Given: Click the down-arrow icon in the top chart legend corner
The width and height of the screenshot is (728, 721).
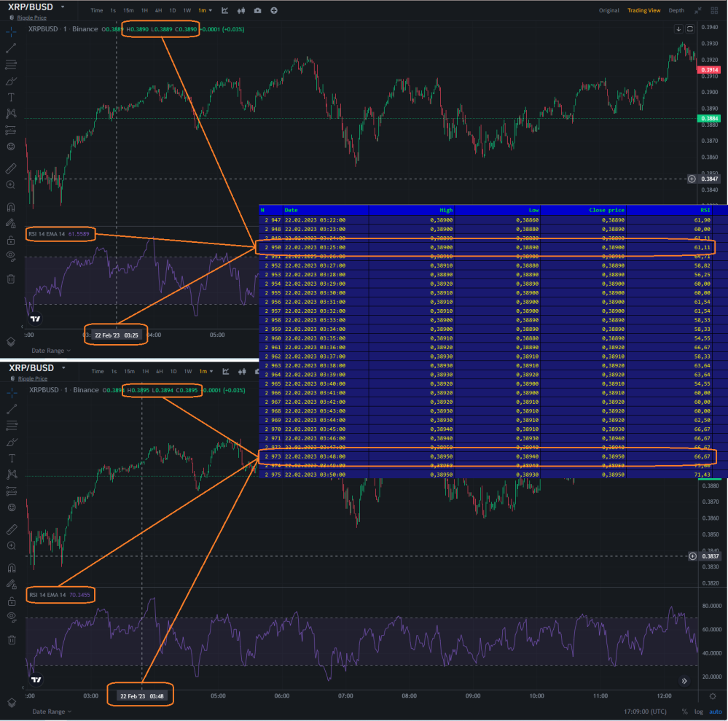Looking at the screenshot, I should click(x=678, y=29).
